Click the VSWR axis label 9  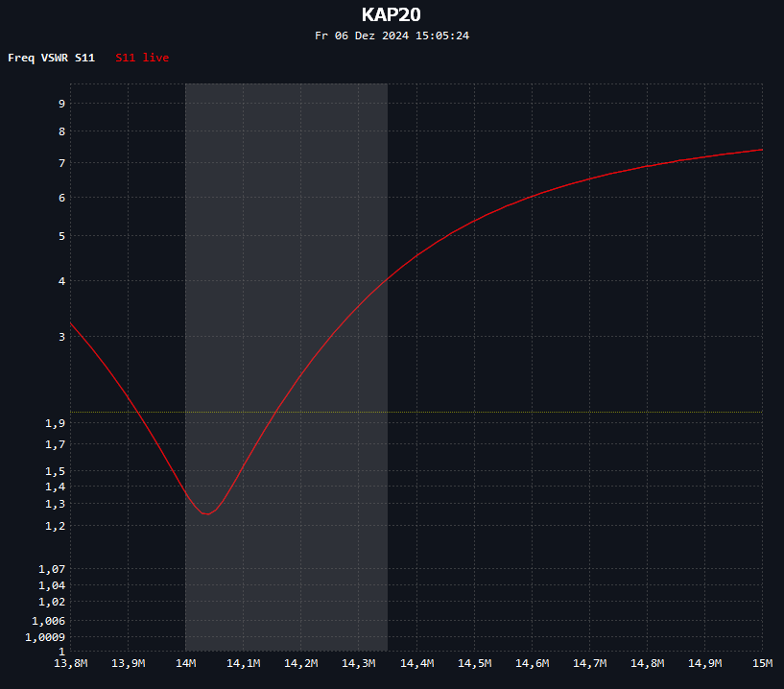click(60, 104)
